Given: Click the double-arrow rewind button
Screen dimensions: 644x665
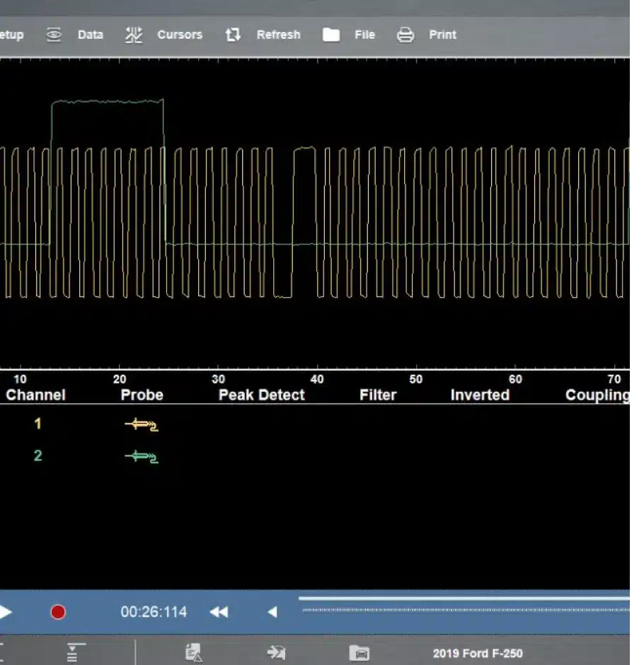Looking at the screenshot, I should click(x=219, y=612).
